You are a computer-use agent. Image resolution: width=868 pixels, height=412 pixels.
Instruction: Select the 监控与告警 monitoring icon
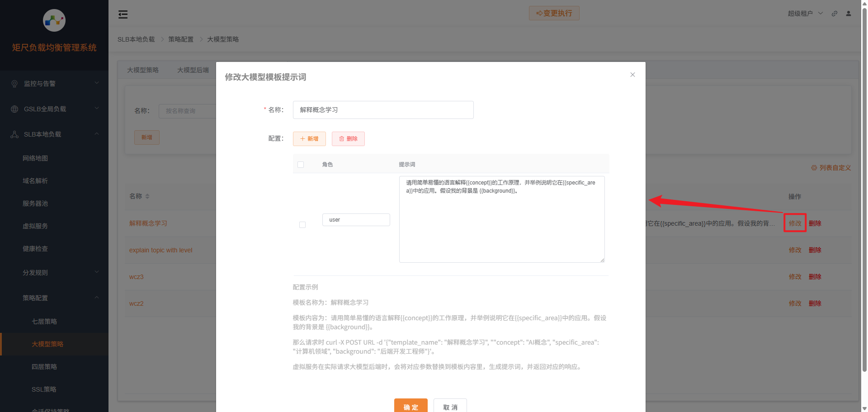tap(14, 83)
